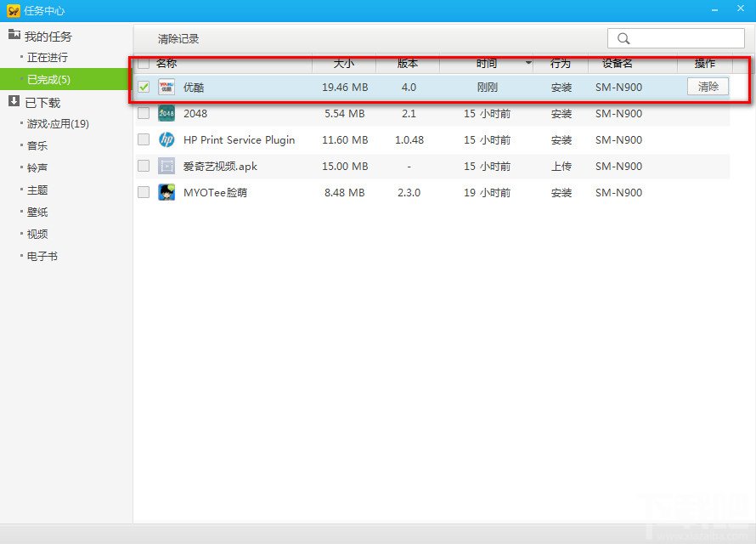Image resolution: width=756 pixels, height=544 pixels.
Task: Click the 1.0.48 version cell
Action: tap(409, 140)
